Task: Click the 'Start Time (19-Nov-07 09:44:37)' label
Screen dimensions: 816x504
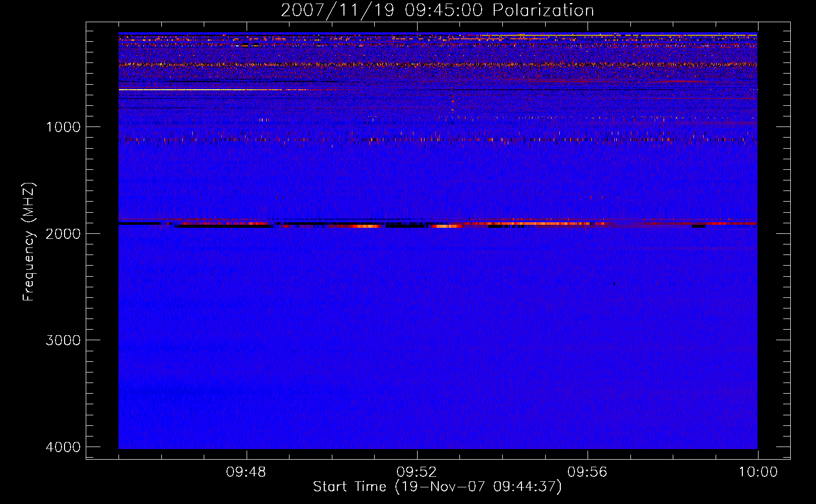Action: 437,487
